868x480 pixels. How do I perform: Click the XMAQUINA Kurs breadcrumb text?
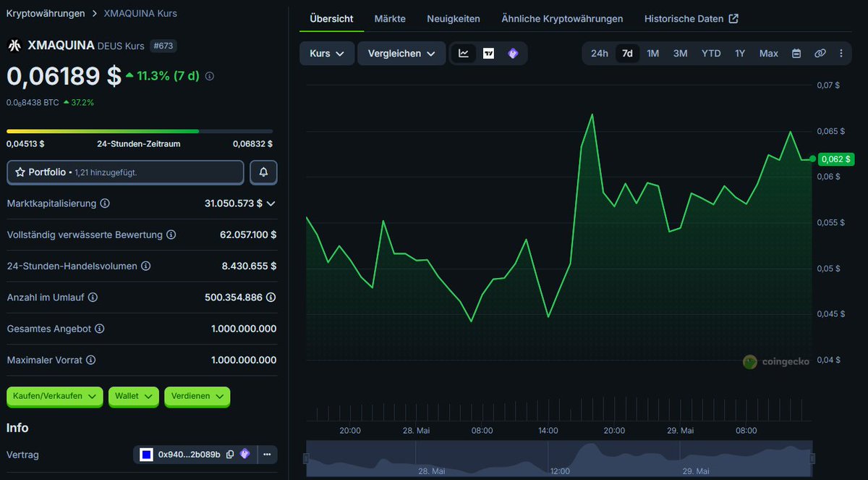[140, 13]
